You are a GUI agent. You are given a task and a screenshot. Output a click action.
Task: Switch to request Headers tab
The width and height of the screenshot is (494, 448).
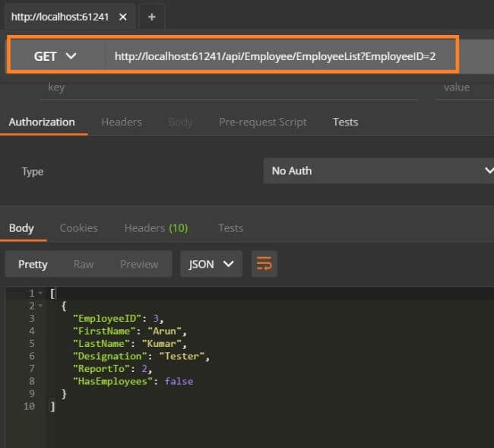click(x=122, y=122)
